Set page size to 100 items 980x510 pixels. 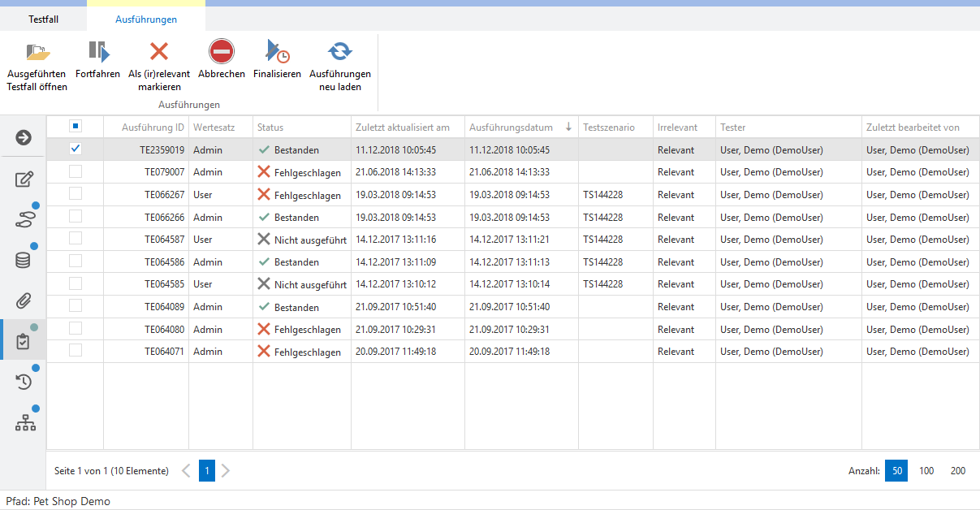[x=926, y=471]
